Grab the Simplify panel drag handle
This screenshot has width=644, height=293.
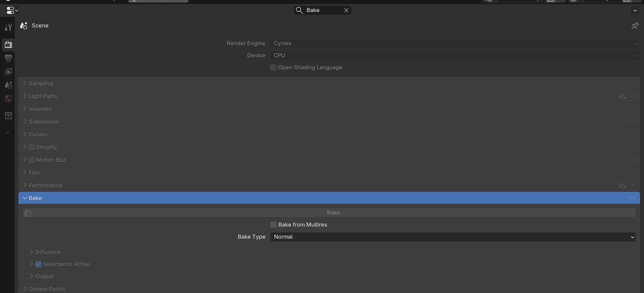tap(633, 147)
